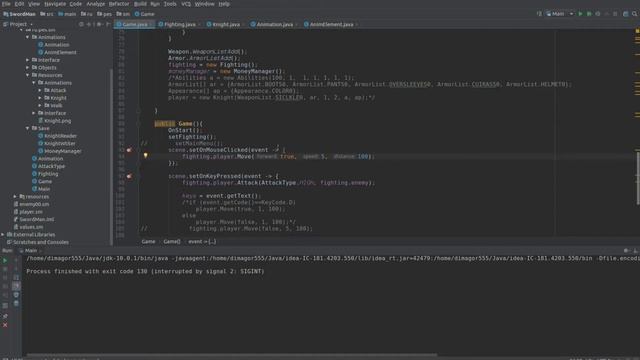
Task: Open File menu
Action: tap(6, 4)
